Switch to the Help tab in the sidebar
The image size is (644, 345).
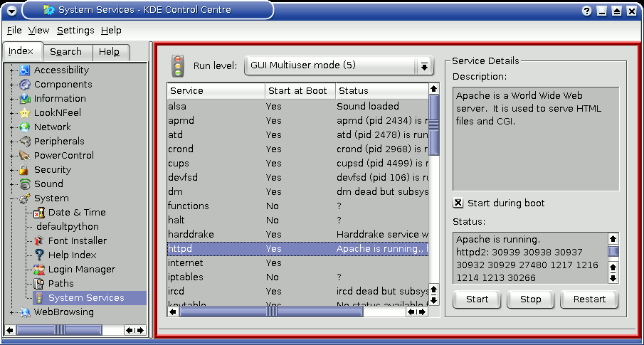pyautogui.click(x=110, y=52)
